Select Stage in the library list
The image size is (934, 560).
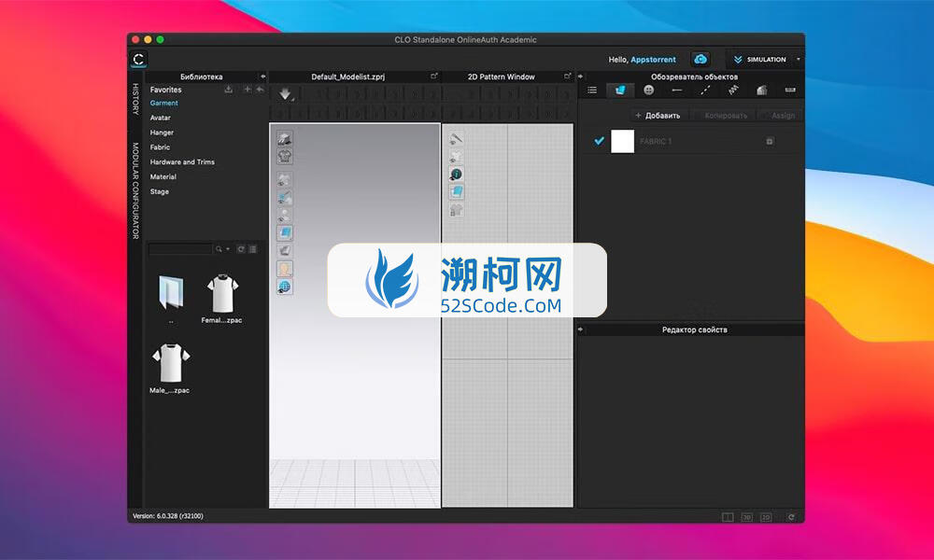[159, 191]
